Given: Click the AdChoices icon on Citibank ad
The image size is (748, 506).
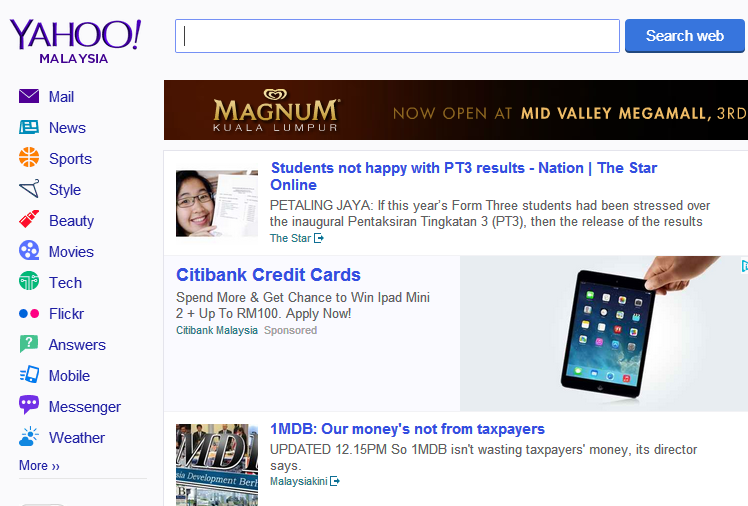Looking at the screenshot, I should tap(743, 266).
